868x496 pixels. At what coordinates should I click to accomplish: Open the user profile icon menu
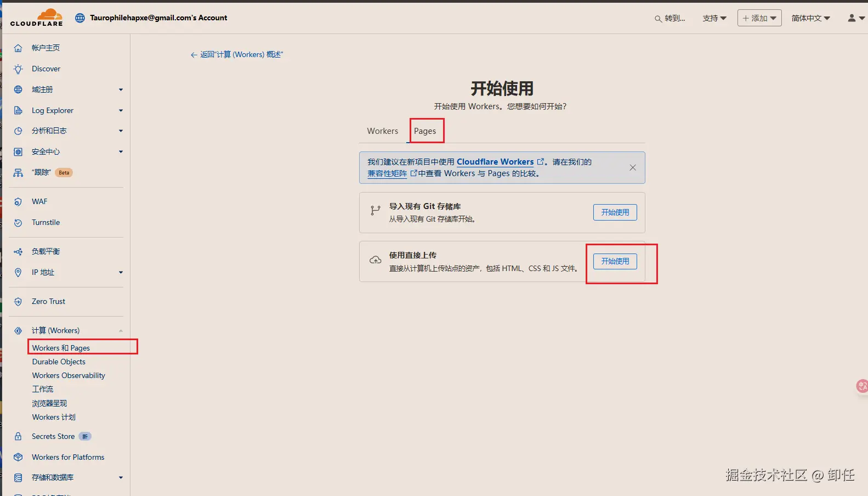[856, 18]
